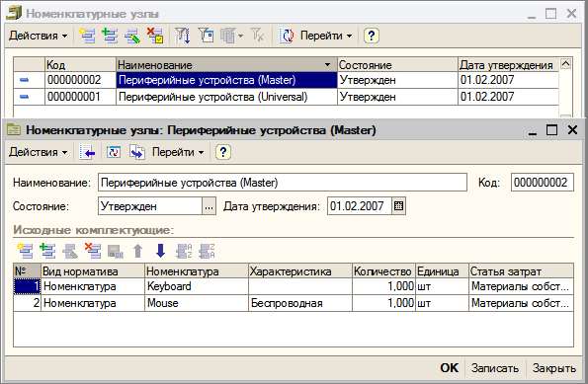Move row up arrow icon

138,251
